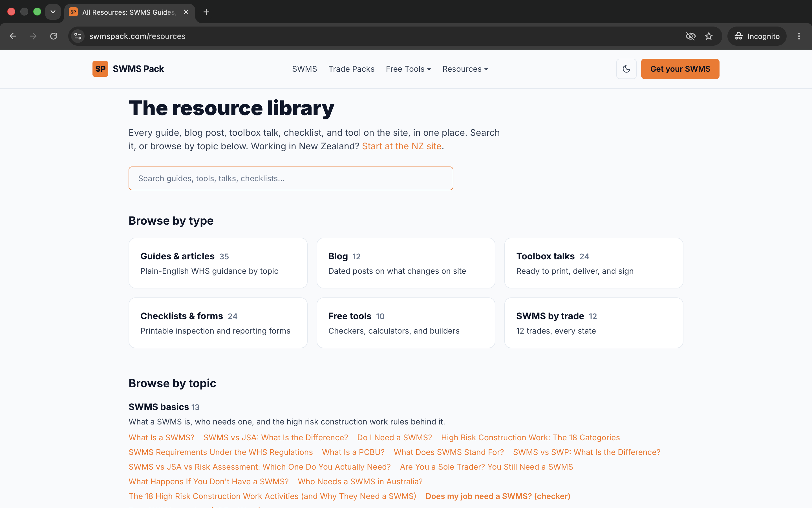Viewport: 812px width, 508px height.
Task: Click the SWMS Pack brand name text
Action: tap(138, 69)
